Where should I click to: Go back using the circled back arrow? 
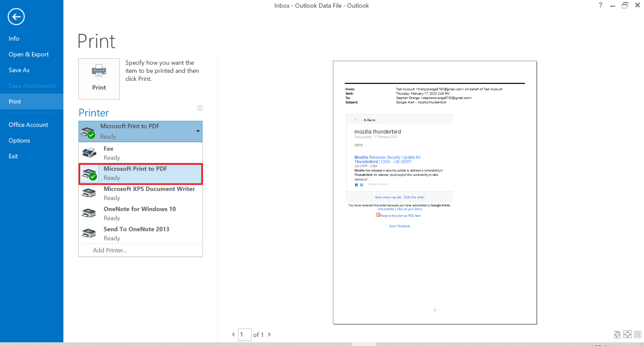coord(16,17)
